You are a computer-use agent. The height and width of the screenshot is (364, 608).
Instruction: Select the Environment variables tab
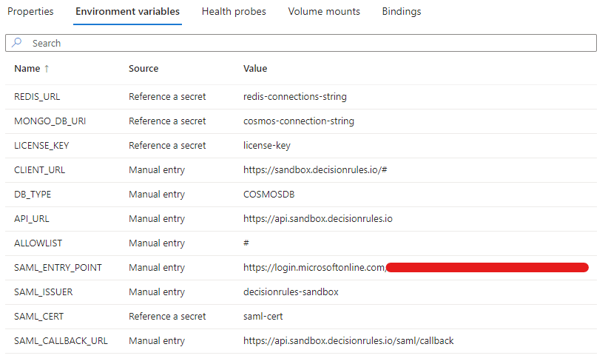coord(128,12)
